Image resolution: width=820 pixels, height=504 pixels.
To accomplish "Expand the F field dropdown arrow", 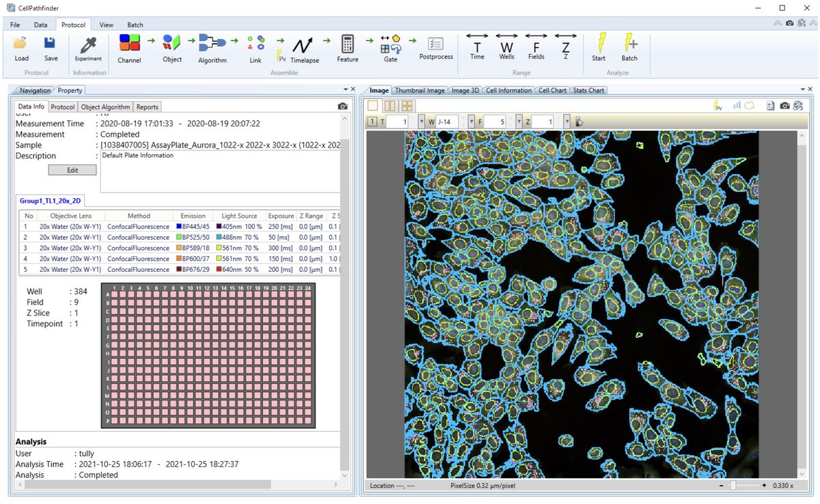I will click(x=519, y=122).
